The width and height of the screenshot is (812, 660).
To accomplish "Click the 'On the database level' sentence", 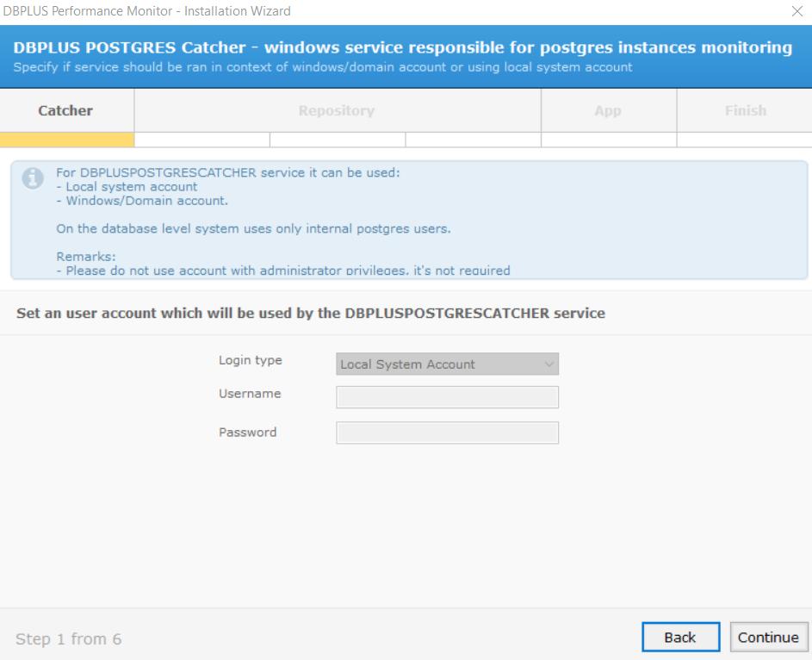I will pyautogui.click(x=254, y=228).
